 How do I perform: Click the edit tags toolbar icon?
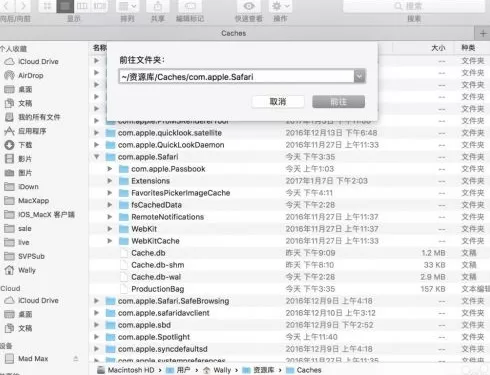190,6
